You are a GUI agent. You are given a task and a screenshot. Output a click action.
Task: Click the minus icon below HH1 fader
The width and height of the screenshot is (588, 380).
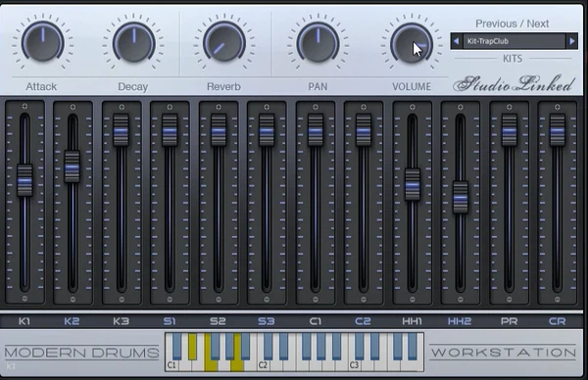tap(413, 300)
